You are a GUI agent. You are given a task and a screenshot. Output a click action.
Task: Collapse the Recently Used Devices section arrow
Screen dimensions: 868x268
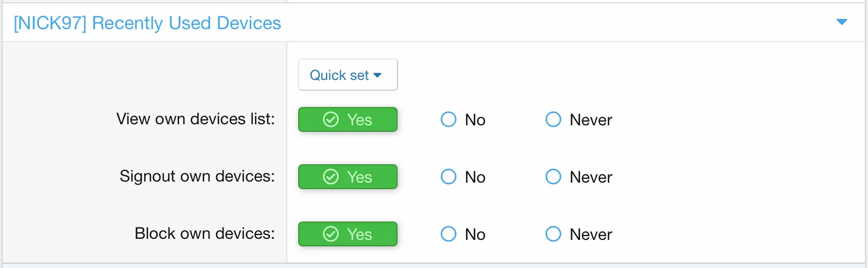(x=841, y=22)
